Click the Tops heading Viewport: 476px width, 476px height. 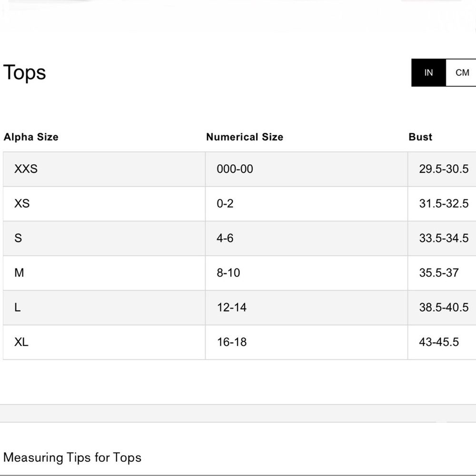tap(25, 73)
